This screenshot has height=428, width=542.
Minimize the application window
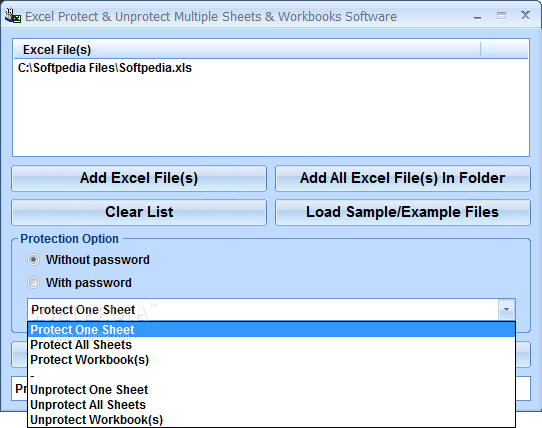477,17
